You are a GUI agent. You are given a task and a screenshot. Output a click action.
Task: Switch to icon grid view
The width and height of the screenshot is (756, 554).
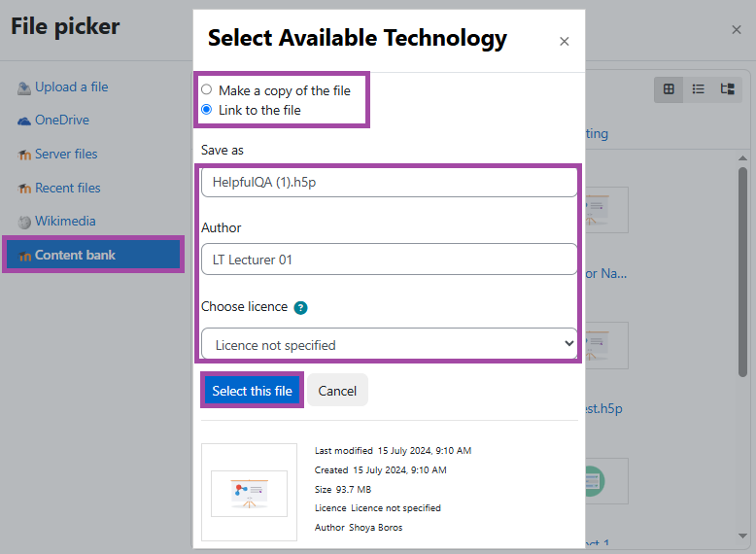click(x=669, y=89)
